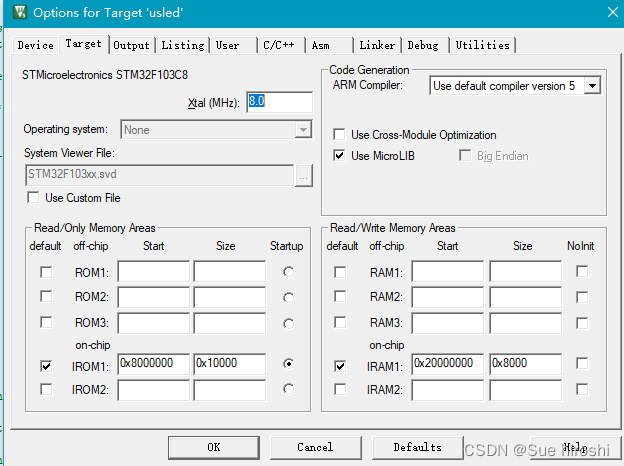Click the IROM1 Size field 0x10000
The height and width of the screenshot is (466, 624).
pyautogui.click(x=230, y=364)
